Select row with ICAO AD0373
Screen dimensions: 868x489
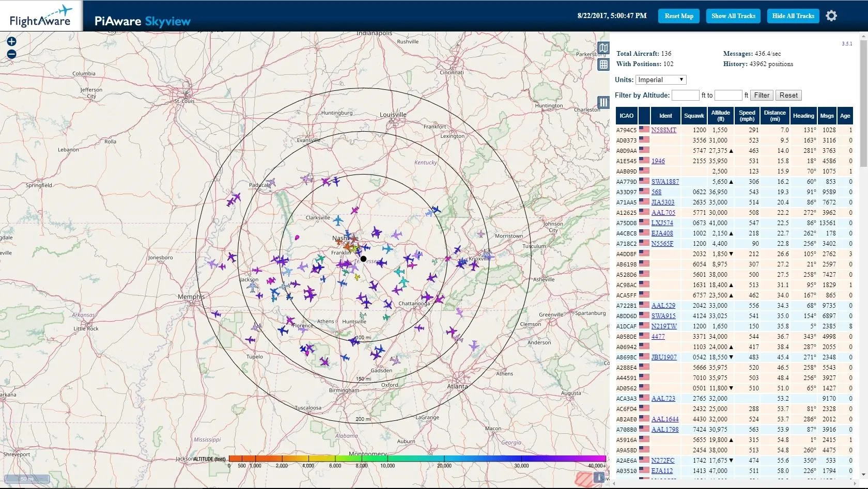(x=734, y=140)
